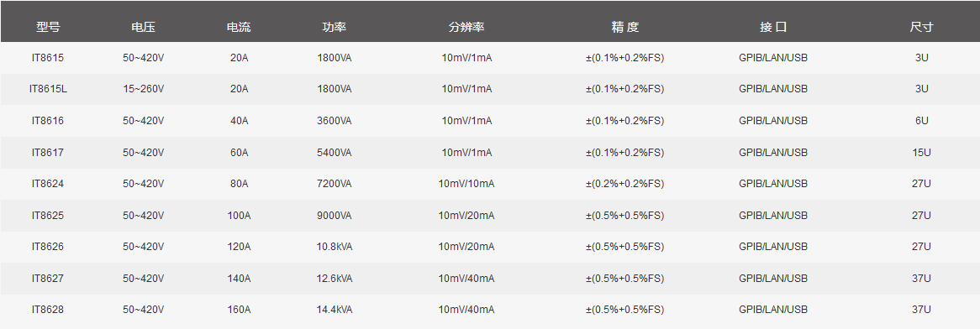
Task: Click the 接口 column header
Action: pos(773,28)
